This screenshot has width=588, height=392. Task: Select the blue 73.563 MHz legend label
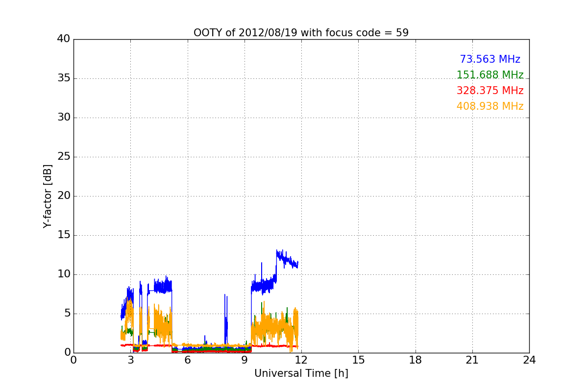(490, 59)
